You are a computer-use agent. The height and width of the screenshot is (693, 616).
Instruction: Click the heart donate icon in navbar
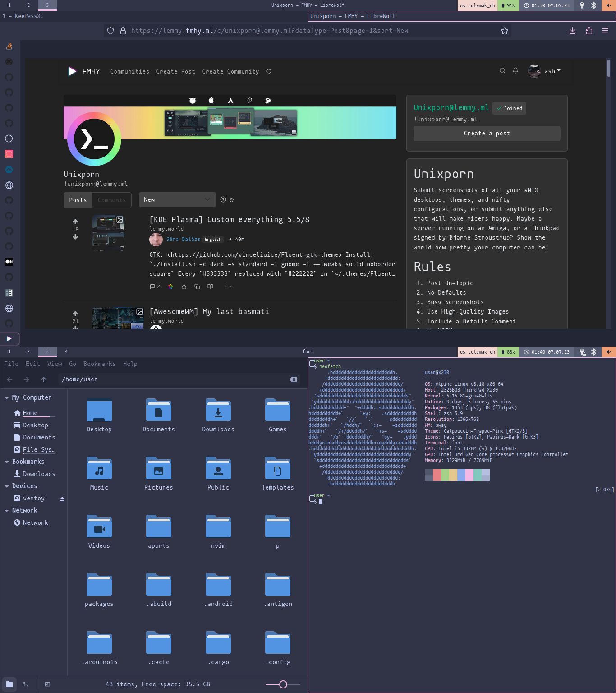pyautogui.click(x=269, y=72)
